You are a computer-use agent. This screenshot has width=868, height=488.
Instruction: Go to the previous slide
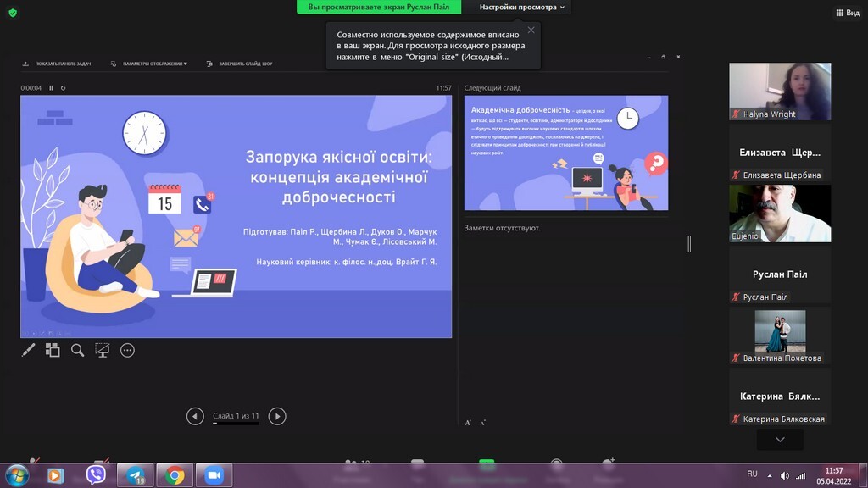(x=195, y=416)
